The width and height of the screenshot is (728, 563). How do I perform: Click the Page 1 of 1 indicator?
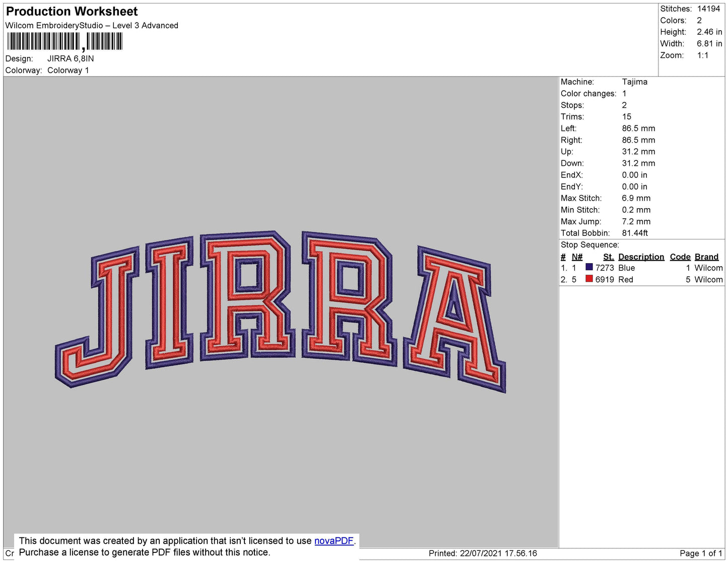point(701,553)
